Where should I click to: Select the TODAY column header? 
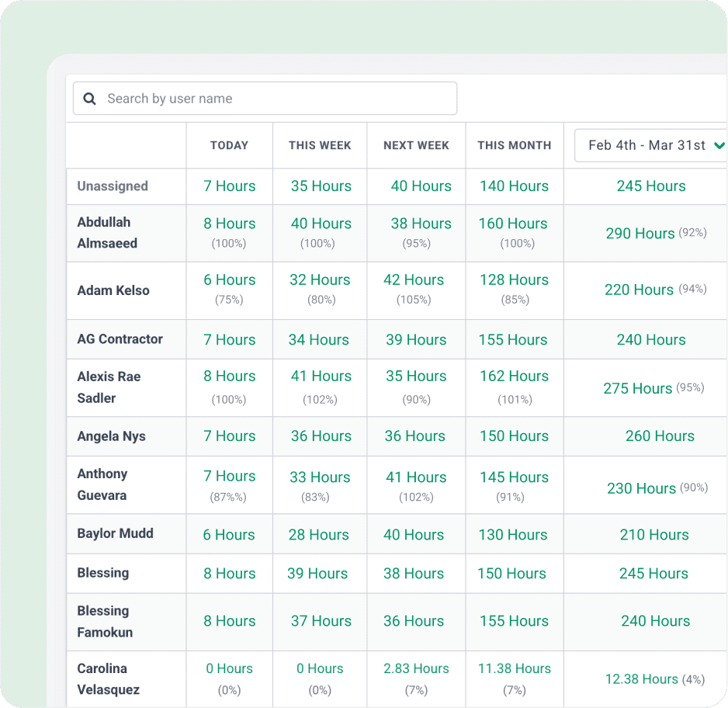229,145
